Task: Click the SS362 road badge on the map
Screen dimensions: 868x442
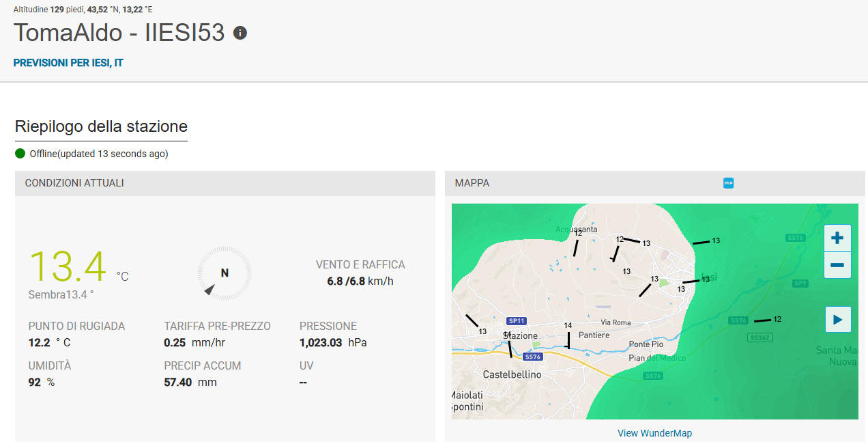Action: coord(759,337)
